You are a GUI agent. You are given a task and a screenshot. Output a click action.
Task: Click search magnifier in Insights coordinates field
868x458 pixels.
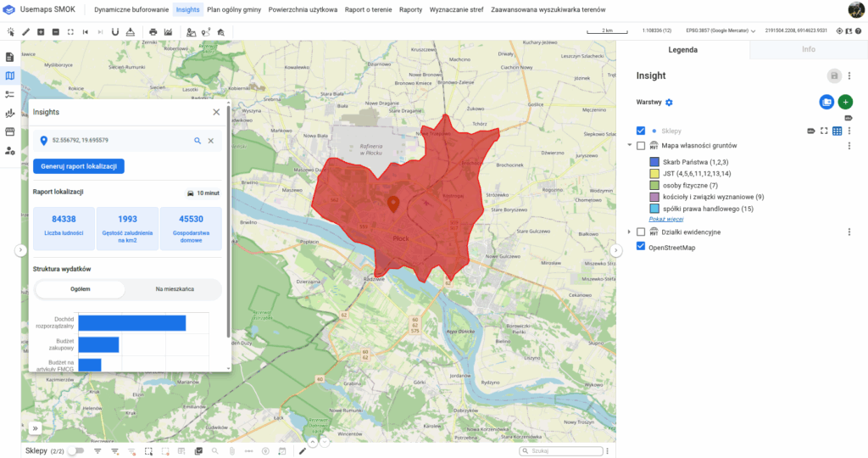pyautogui.click(x=198, y=141)
